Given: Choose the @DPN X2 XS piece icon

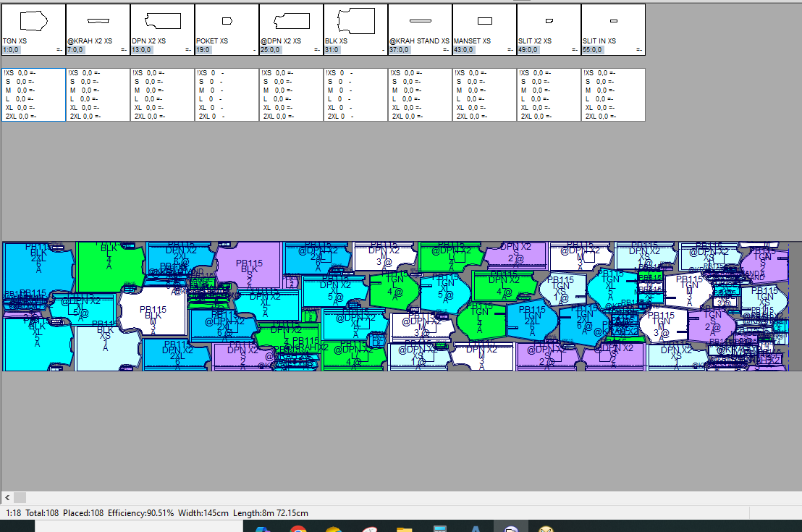Looking at the screenshot, I should [x=291, y=21].
